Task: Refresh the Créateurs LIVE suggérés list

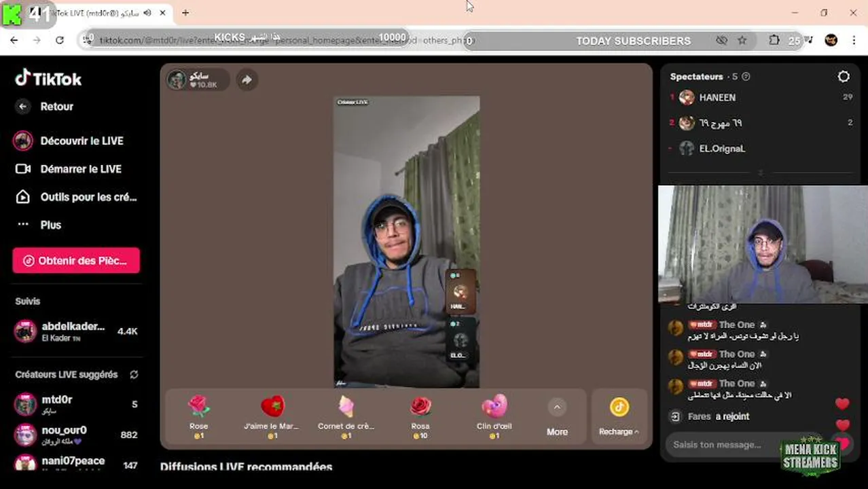Action: [134, 374]
